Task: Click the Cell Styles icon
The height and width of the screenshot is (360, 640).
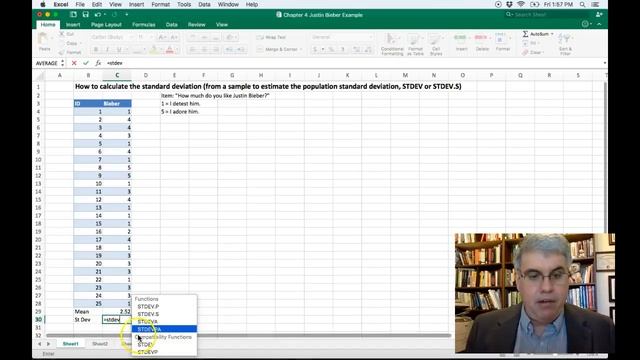Action: point(436,39)
